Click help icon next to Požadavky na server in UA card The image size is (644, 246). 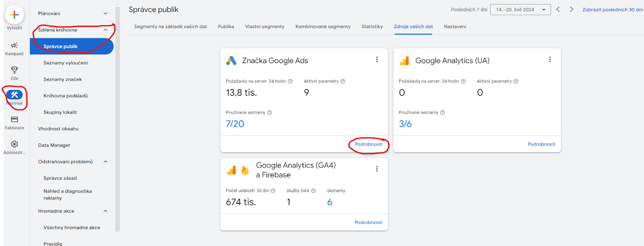[463, 81]
